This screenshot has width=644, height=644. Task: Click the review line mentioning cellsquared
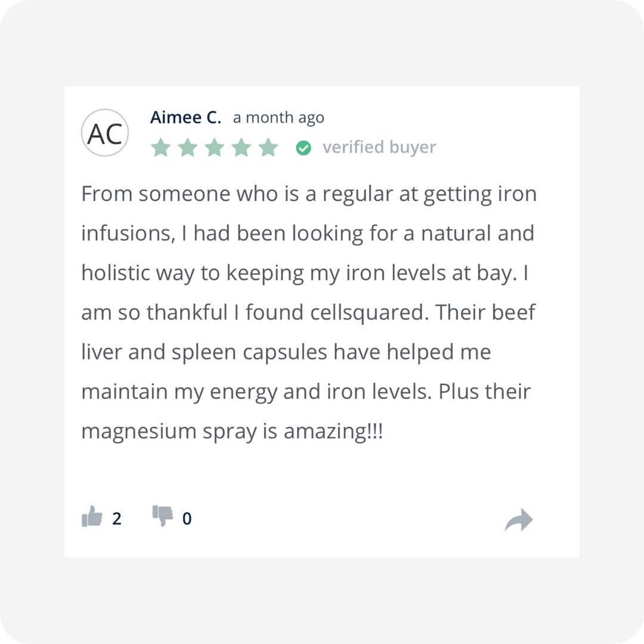pos(308,312)
